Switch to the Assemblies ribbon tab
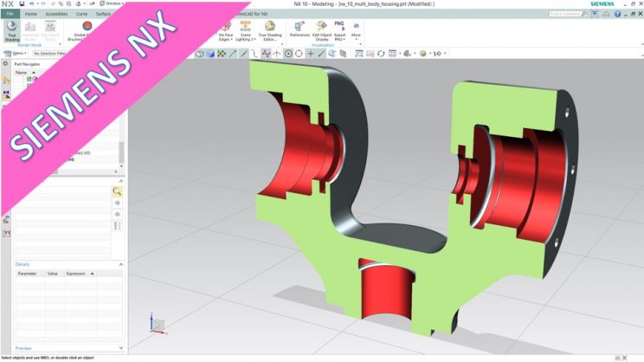 tap(56, 14)
